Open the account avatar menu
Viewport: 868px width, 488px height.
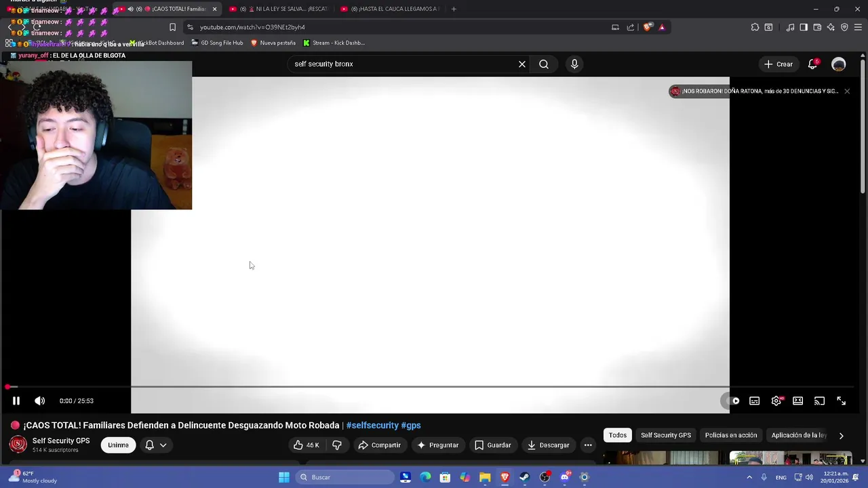click(x=839, y=64)
